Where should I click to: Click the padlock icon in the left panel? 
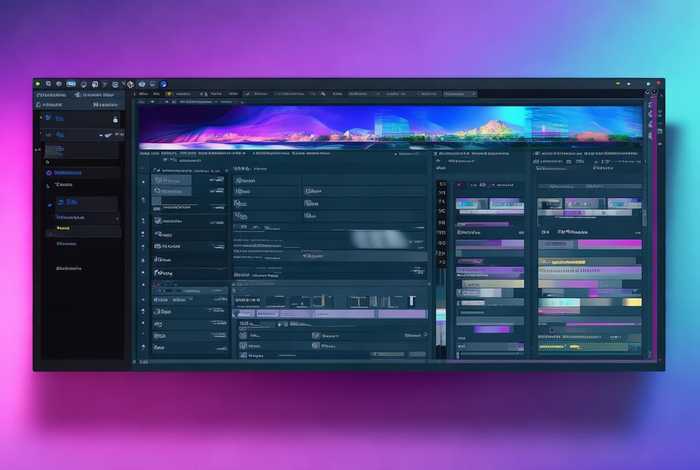(x=116, y=120)
